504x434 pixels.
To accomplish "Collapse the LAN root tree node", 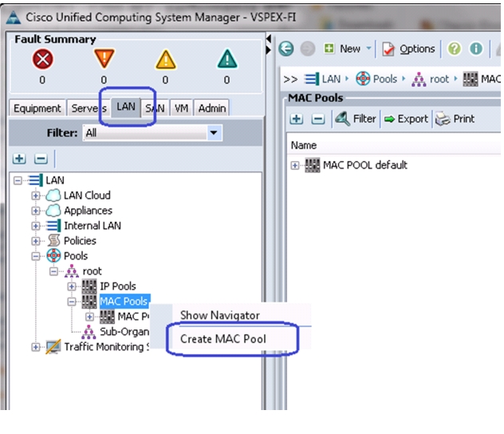I will [18, 180].
